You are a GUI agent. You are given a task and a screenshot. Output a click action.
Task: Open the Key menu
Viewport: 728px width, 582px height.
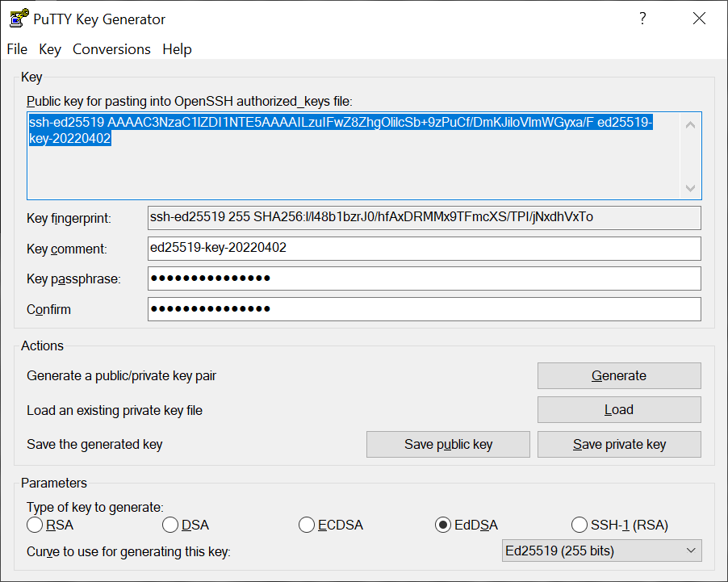click(x=49, y=49)
